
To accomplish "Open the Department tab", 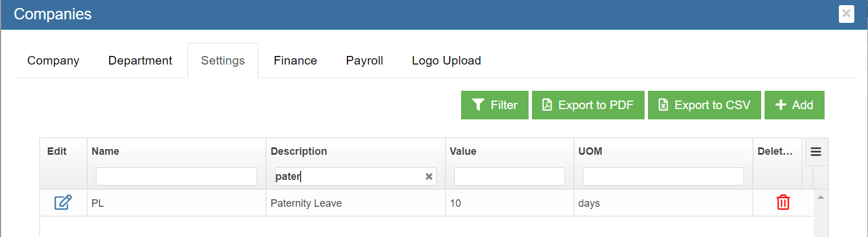I will (140, 61).
